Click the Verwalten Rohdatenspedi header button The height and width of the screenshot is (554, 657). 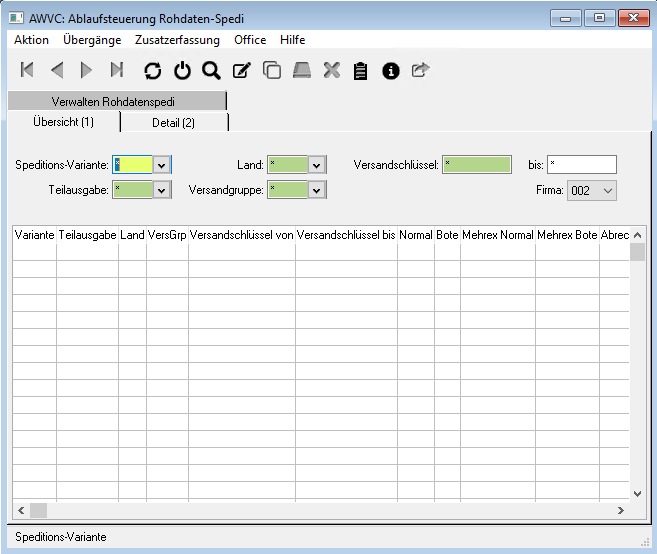click(x=116, y=101)
